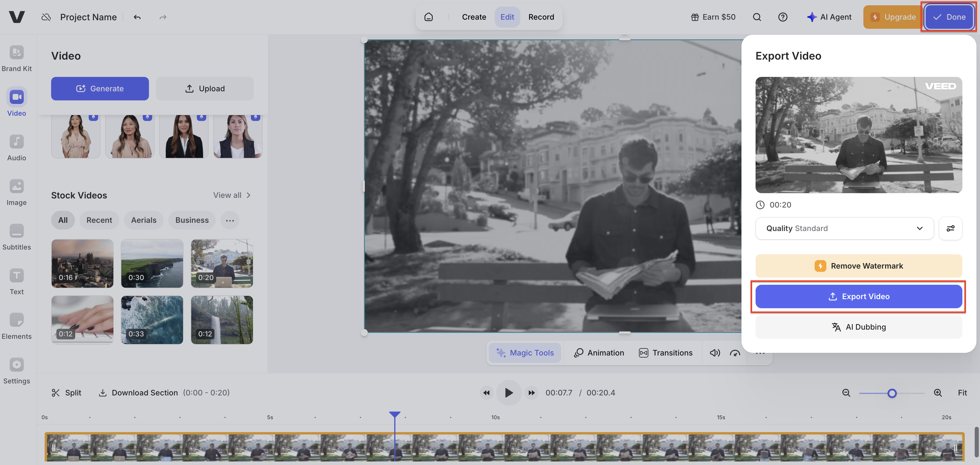This screenshot has height=465, width=980.
Task: Adjust the timeline zoom slider
Action: [x=892, y=393]
